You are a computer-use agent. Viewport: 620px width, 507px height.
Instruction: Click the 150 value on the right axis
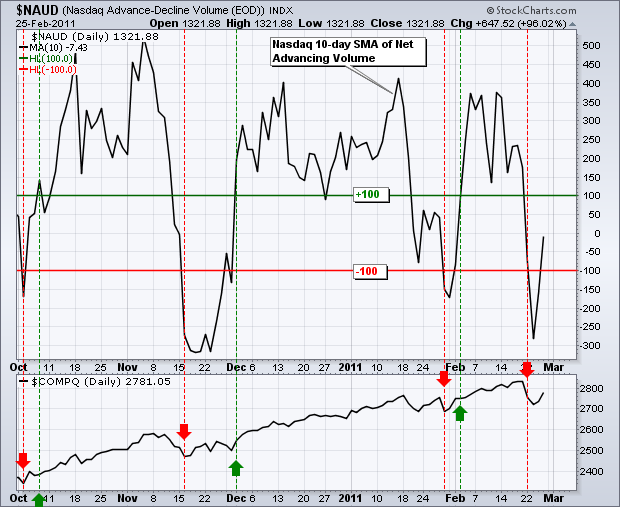click(591, 177)
